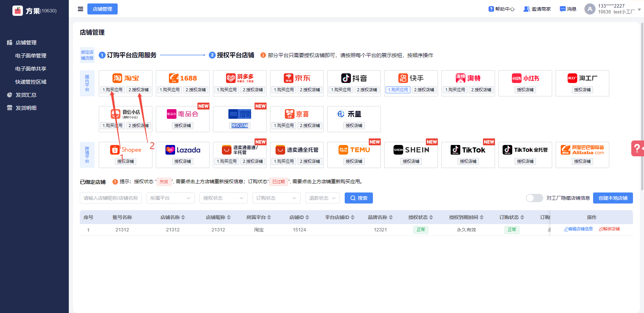Sort table by 授权状态 column
Viewport: 644px width, 313px height.
click(x=431, y=217)
